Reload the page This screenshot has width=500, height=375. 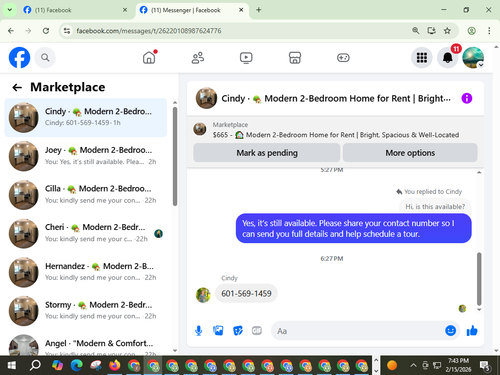(46, 31)
